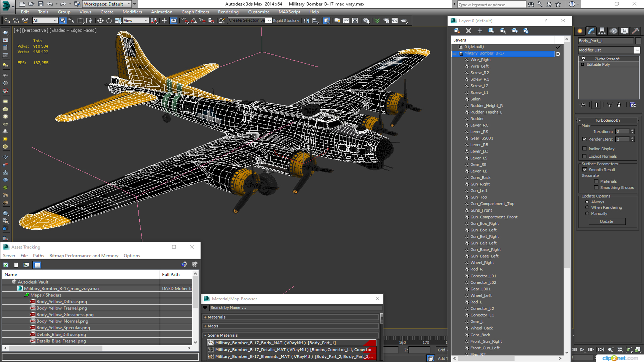Viewport: 644px width, 362px height.
Task: Select Manually update option
Action: (587, 214)
